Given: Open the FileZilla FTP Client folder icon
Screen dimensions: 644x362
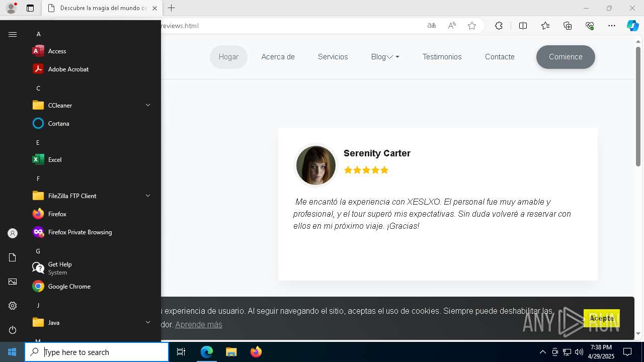Looking at the screenshot, I should [x=38, y=196].
